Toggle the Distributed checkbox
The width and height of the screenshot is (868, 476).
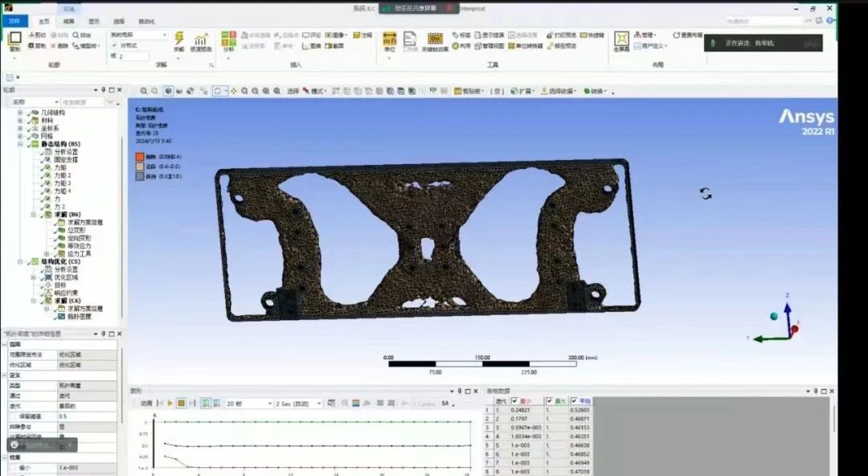click(x=114, y=46)
